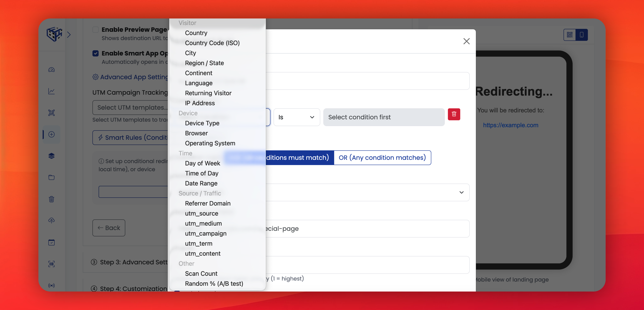The height and width of the screenshot is (310, 644).
Task: Tick the Enable Preview Page checkbox
Action: pyautogui.click(x=95, y=30)
